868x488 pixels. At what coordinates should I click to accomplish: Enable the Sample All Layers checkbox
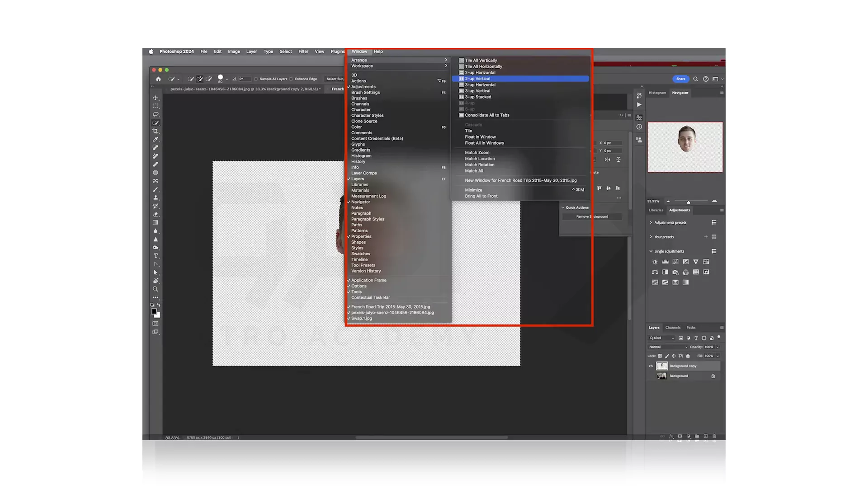pyautogui.click(x=256, y=79)
